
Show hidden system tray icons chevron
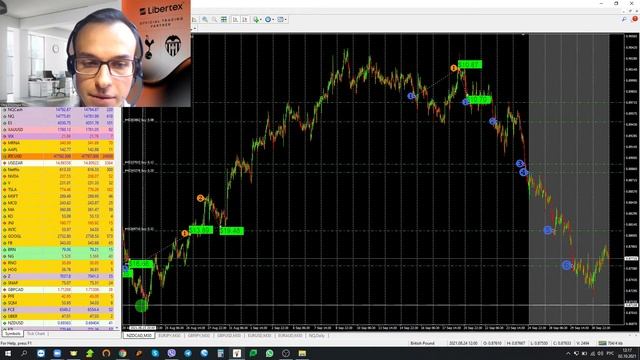pyautogui.click(x=568, y=353)
